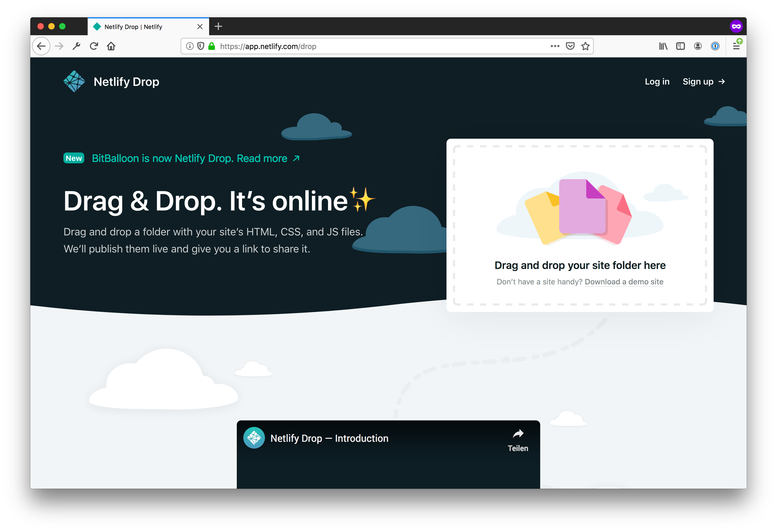Open tracking protection shield icon
This screenshot has width=777, height=532.
[x=200, y=46]
